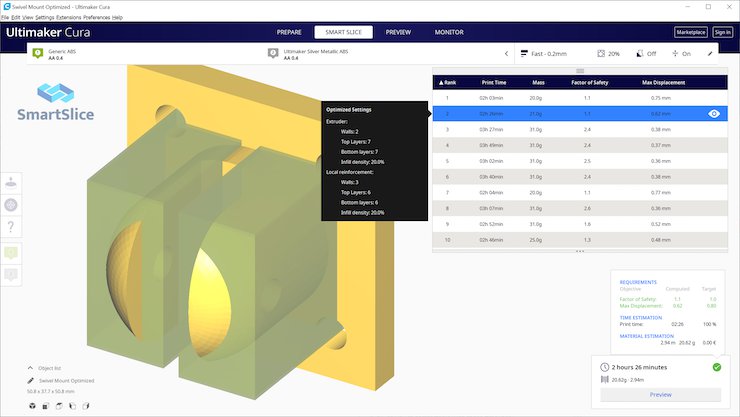The height and width of the screenshot is (417, 740).
Task: Click the Preview button in the bottom-right panel
Action: click(661, 394)
